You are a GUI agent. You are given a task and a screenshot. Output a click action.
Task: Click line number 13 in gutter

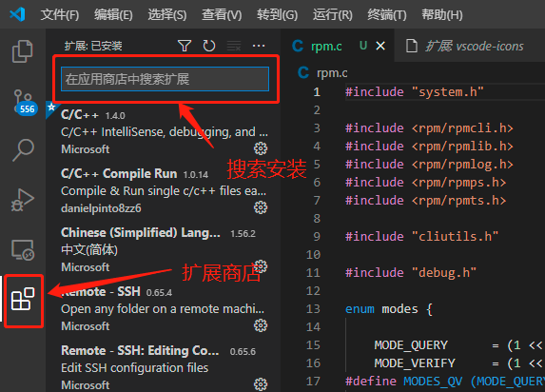click(x=313, y=309)
